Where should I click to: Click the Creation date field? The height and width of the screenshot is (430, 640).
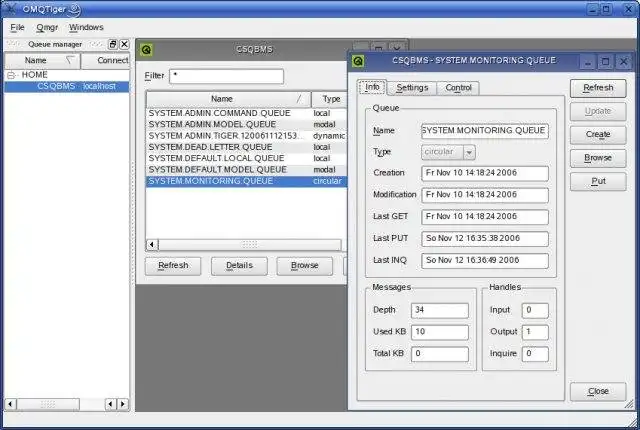pos(484,173)
